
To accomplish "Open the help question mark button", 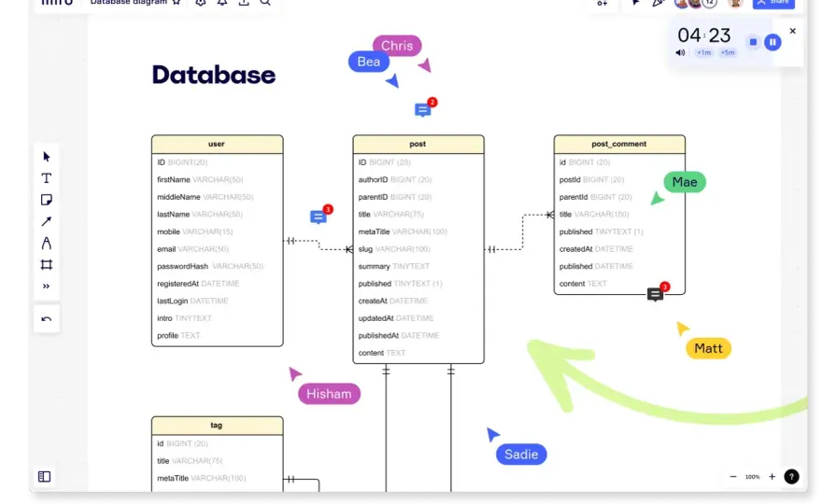I will 791,476.
